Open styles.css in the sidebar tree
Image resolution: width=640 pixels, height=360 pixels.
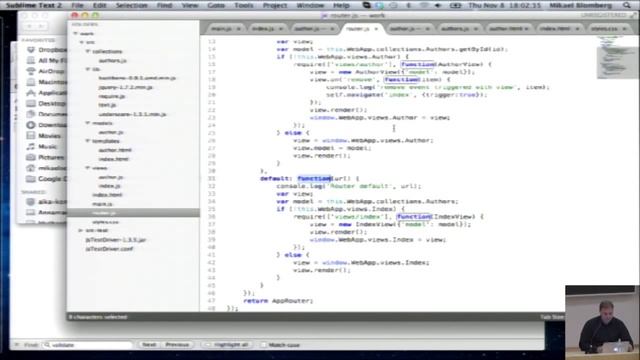tap(105, 222)
